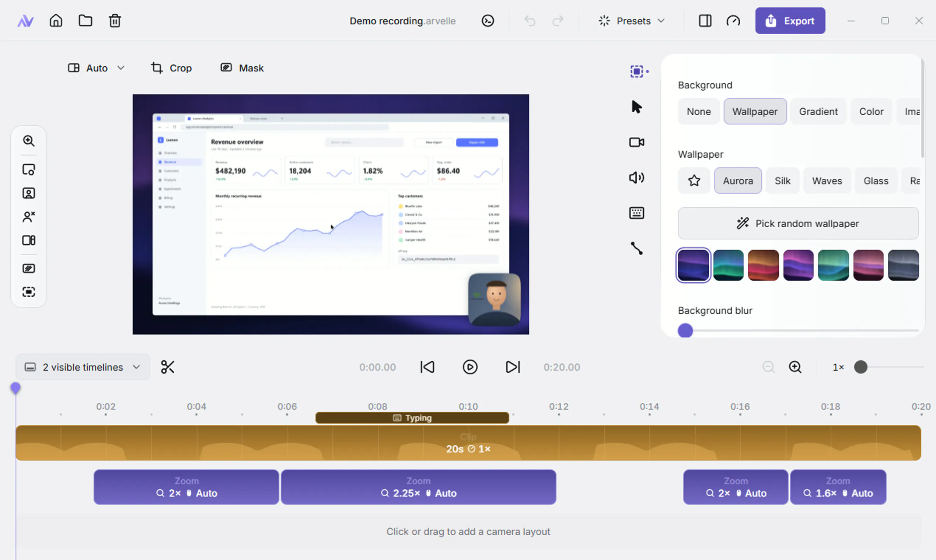
Task: Select the Color background option
Action: click(871, 111)
